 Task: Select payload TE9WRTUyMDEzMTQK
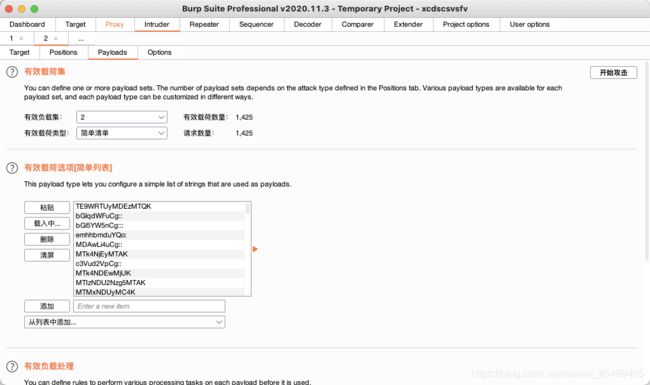160,206
